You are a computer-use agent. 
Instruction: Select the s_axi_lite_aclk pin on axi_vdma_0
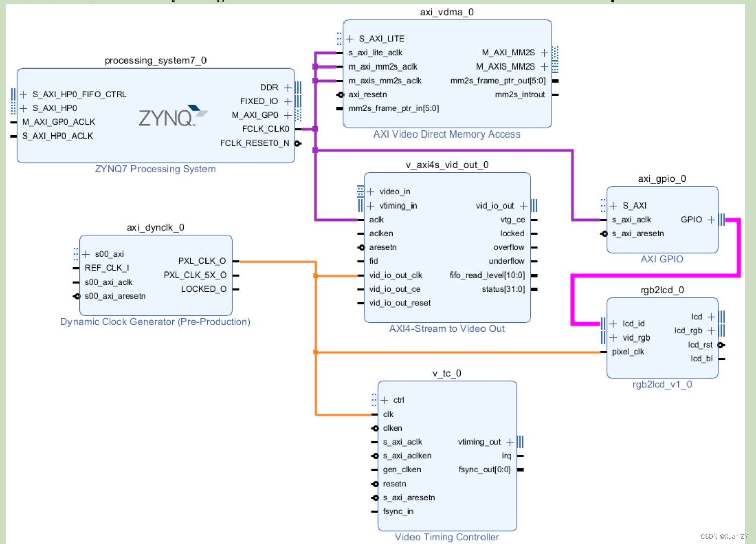coord(375,53)
